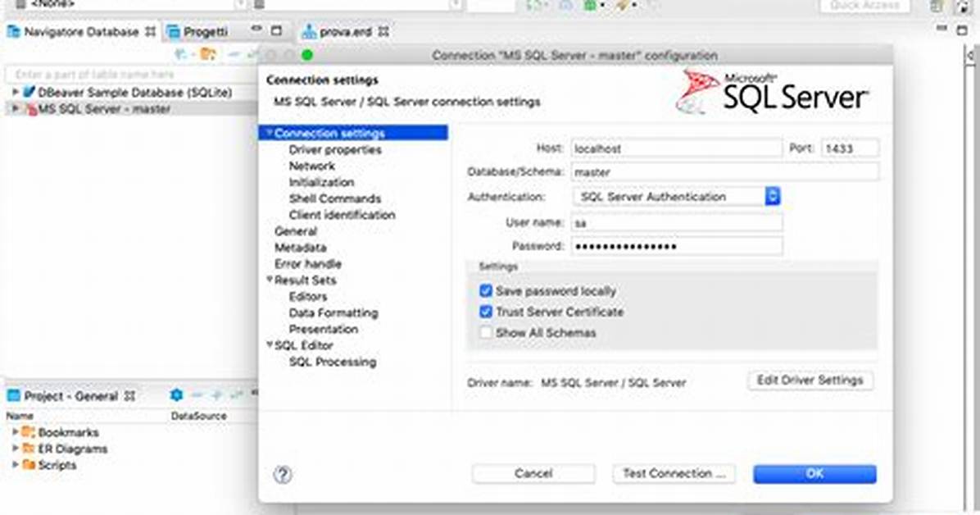Expand the ER Diagrams project node
This screenshot has width=980, height=515.
(x=15, y=448)
